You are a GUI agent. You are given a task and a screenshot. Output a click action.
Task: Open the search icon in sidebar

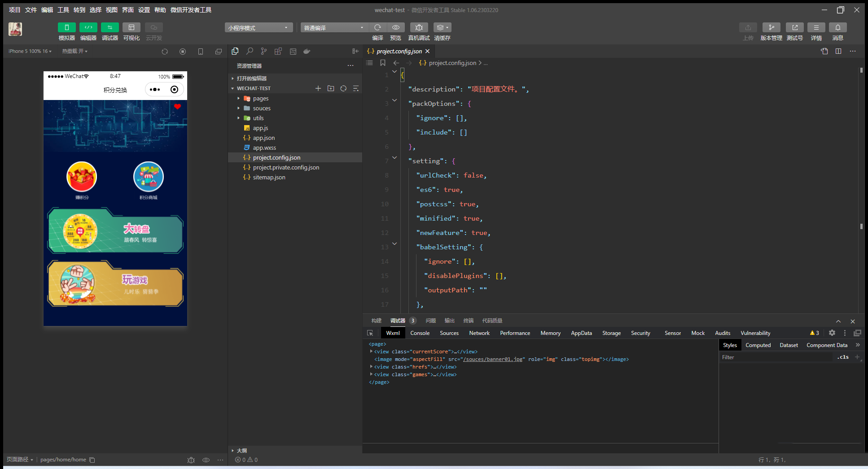(250, 51)
